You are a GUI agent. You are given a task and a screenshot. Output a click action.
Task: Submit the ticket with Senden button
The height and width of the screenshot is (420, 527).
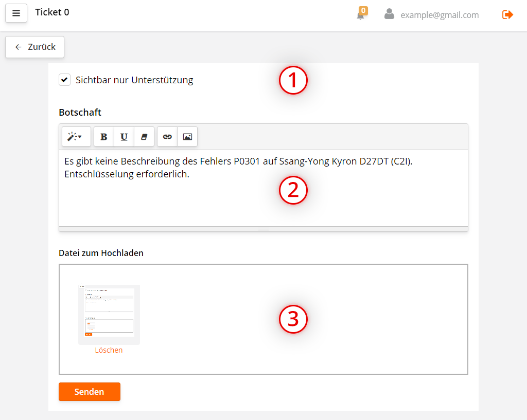90,392
